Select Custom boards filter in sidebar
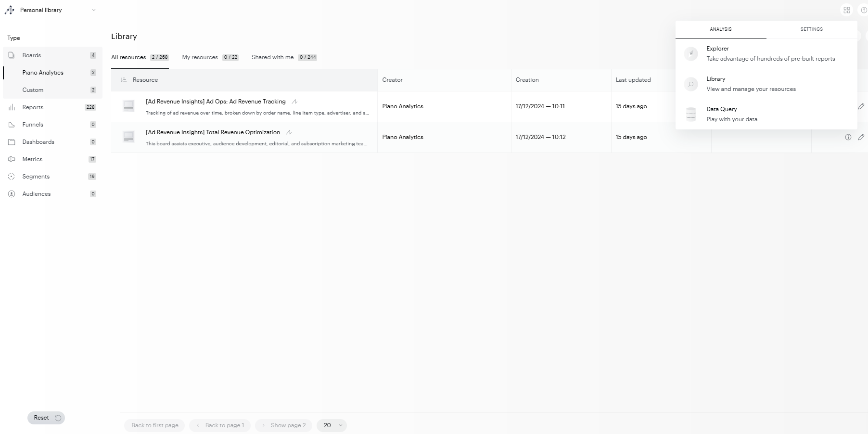The height and width of the screenshot is (434, 868). (33, 90)
